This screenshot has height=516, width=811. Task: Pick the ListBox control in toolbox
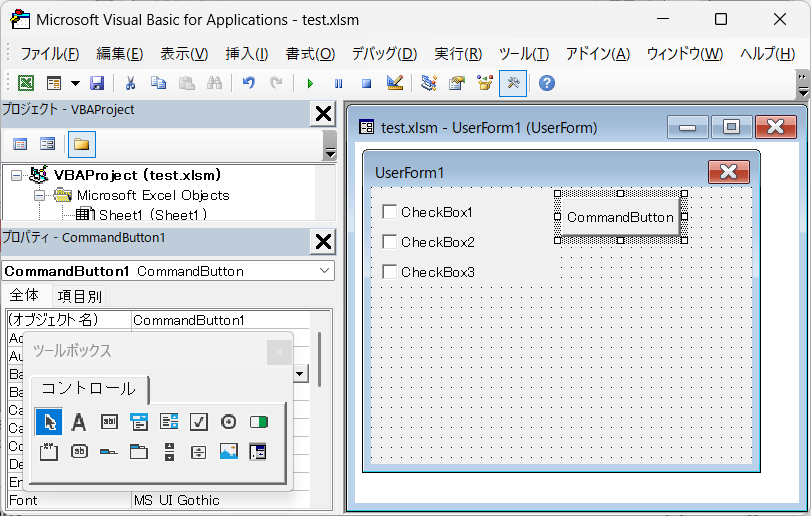point(169,421)
